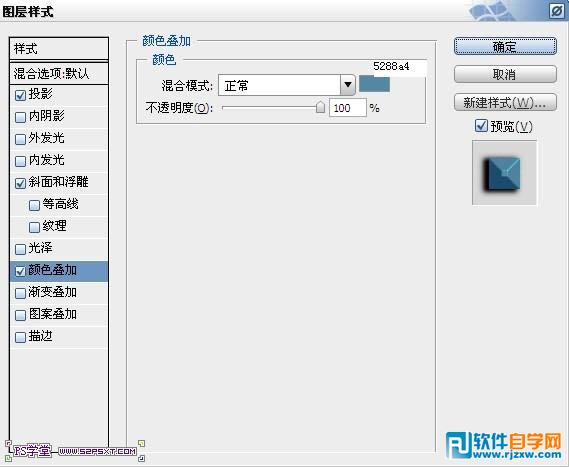Toggle the 斜面和浮雕 bevel checkbox

click(20, 183)
